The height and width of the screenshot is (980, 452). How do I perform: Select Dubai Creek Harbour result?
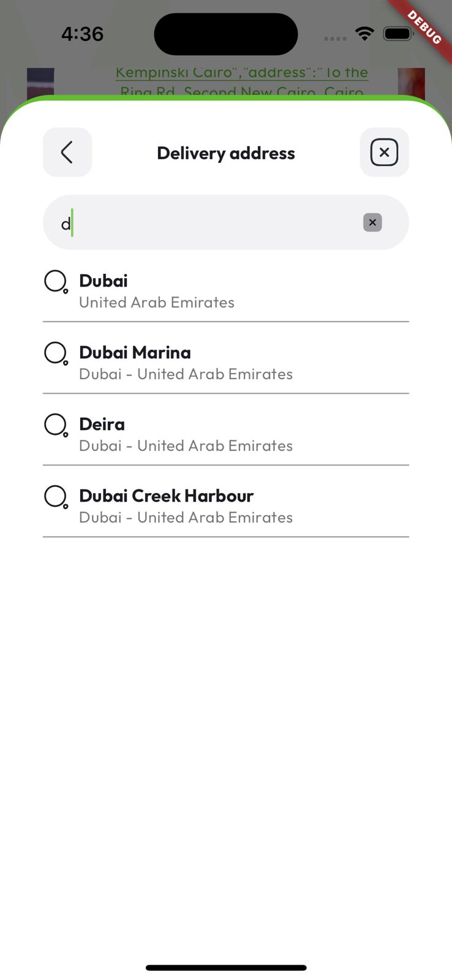[226, 506]
